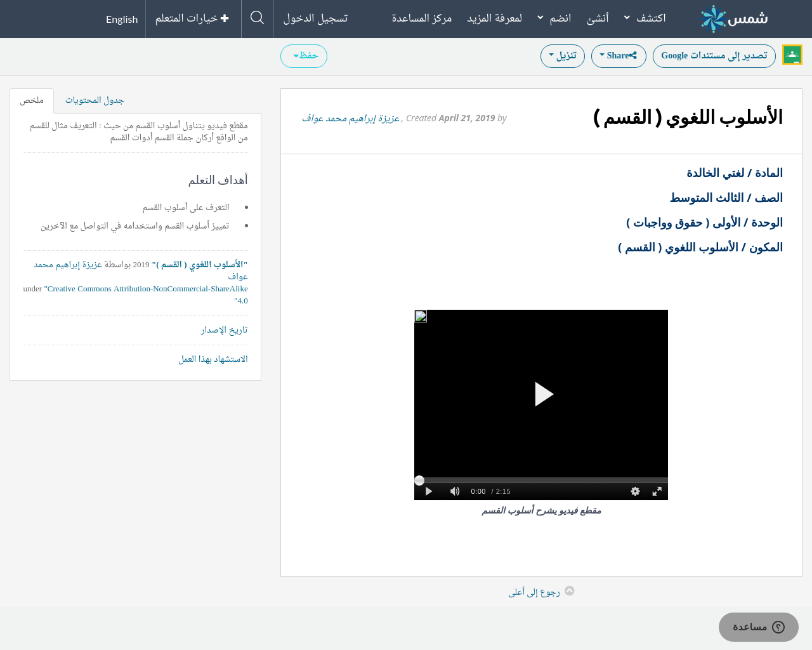Screen dimensions: 812x650
Task: Switch to جدول المحتويات tab
Action: click(x=95, y=100)
